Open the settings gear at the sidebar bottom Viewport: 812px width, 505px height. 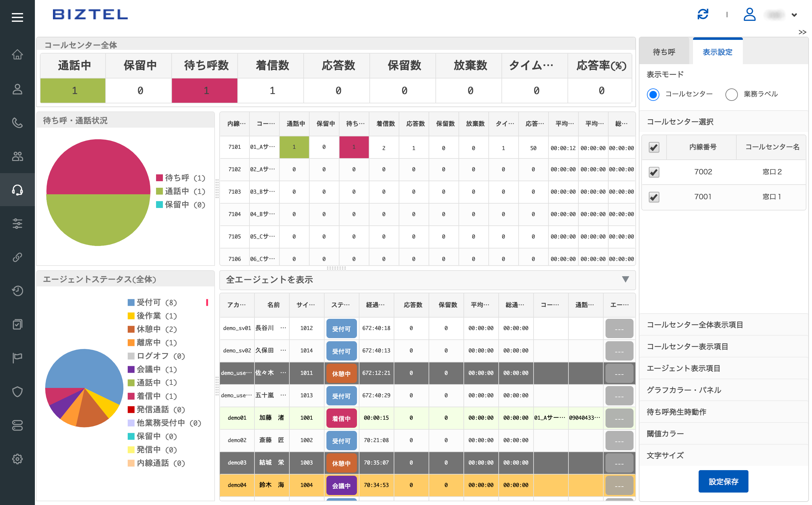coord(17,459)
